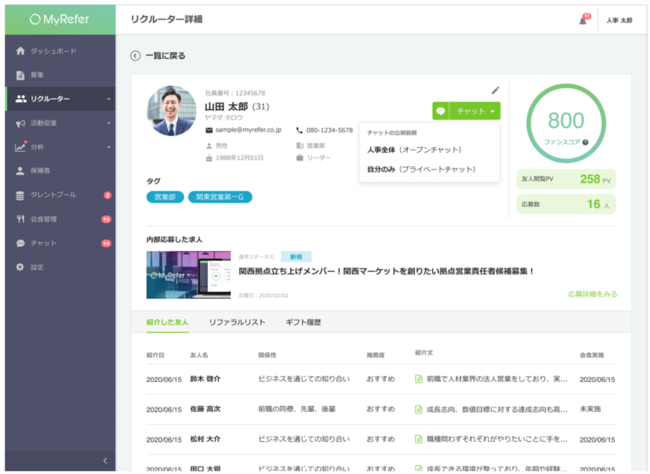Collapse the sidebar with bottom chevron
The width and height of the screenshot is (650, 474).
(105, 460)
